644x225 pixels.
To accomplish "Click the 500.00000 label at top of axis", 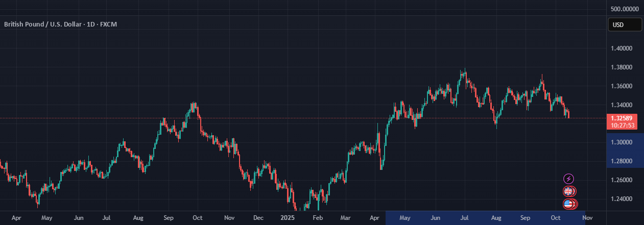I will (625, 9).
